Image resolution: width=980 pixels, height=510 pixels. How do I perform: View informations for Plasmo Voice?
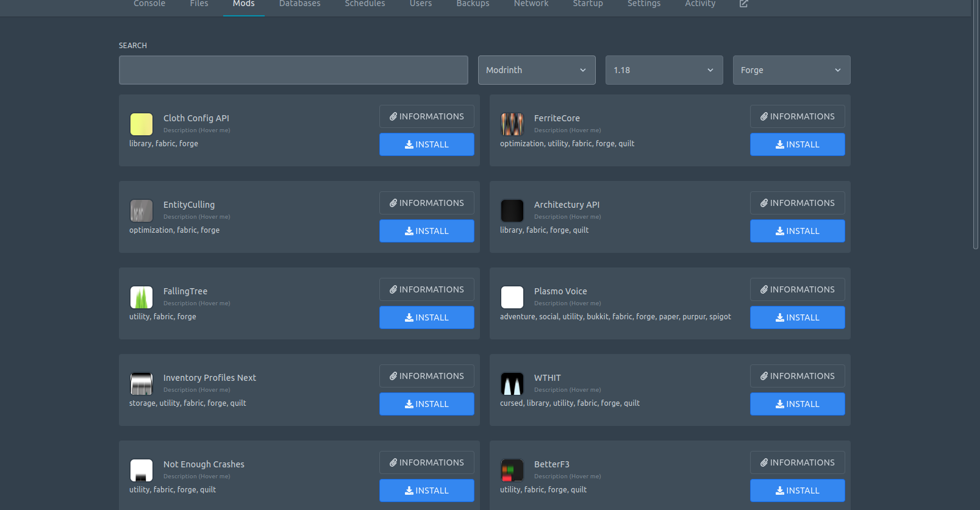(798, 289)
